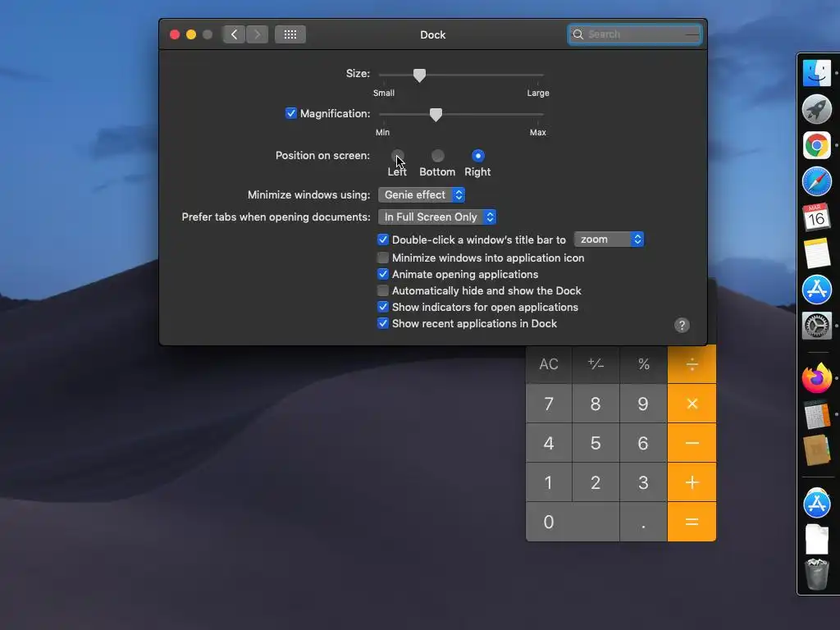Click 5 key in Calculator
Image resolution: width=840 pixels, height=630 pixels.
point(596,443)
